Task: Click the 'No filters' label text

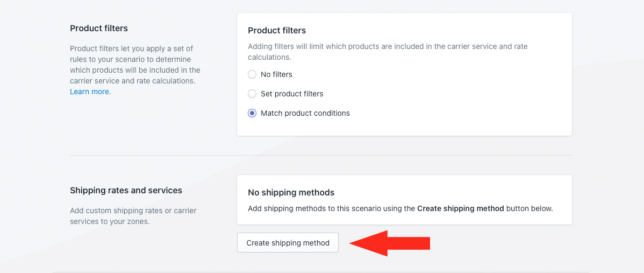Action: tap(276, 74)
